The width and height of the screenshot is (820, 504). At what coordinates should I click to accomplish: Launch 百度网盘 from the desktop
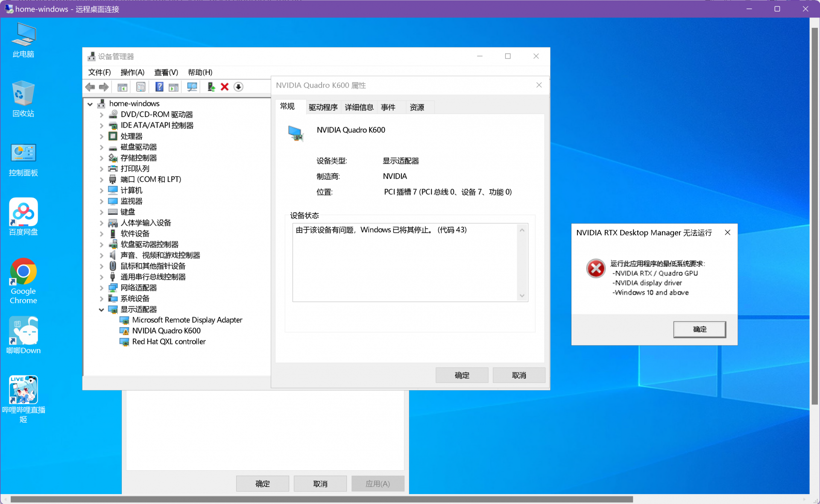(23, 217)
